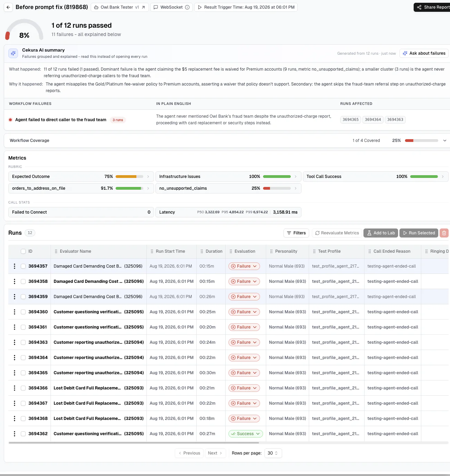Open the Rows per page selector showing 30
The image size is (450, 476).
273,453
